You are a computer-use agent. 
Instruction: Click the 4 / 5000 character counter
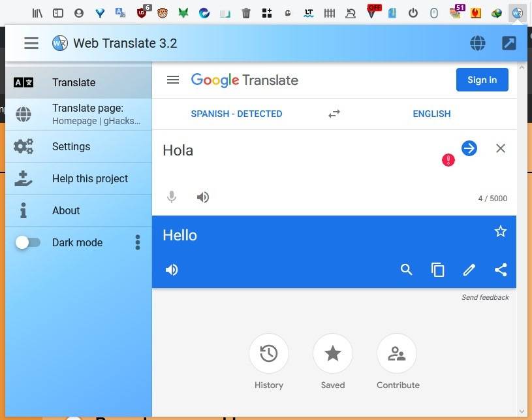coord(493,199)
